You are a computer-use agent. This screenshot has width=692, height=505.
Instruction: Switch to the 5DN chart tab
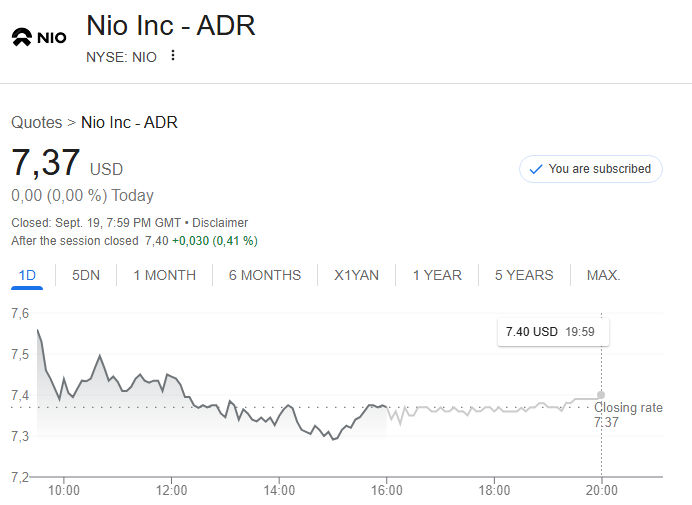[86, 275]
